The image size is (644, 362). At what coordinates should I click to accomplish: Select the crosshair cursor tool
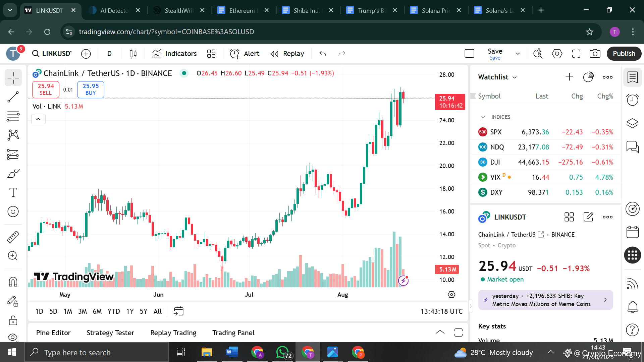click(x=13, y=78)
